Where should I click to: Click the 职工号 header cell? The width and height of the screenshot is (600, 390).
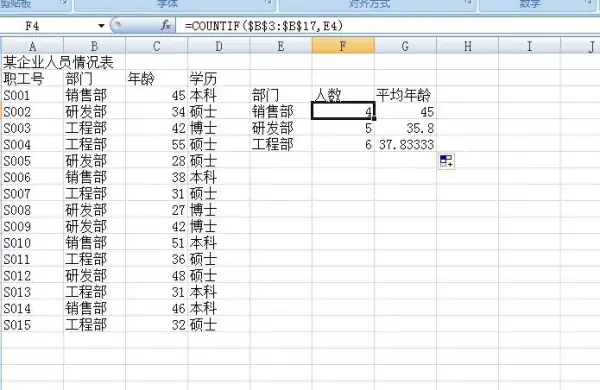[x=33, y=79]
